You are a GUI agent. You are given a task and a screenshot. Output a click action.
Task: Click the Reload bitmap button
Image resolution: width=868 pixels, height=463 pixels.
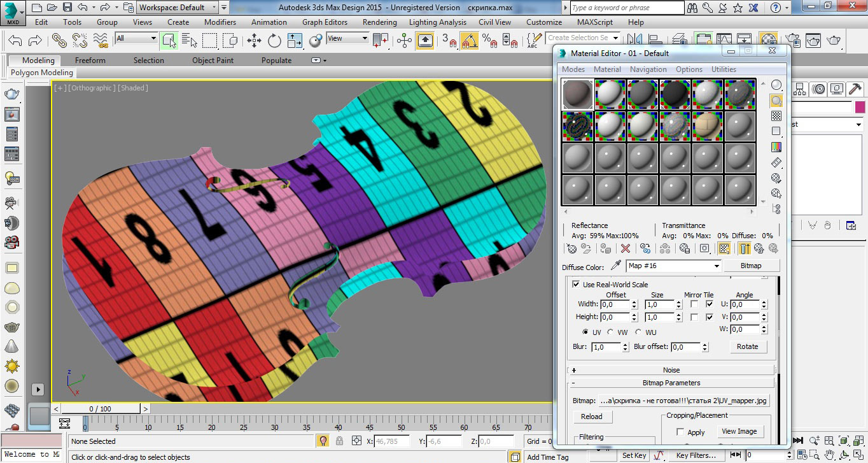tap(591, 417)
